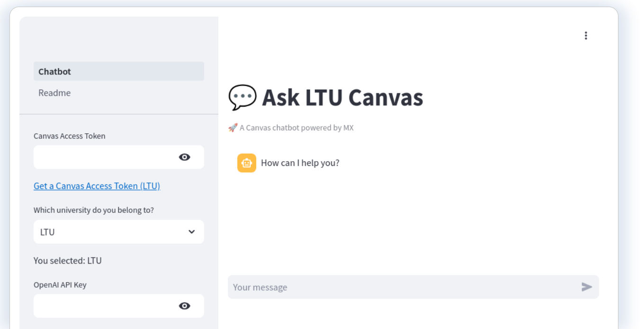Image resolution: width=644 pixels, height=329 pixels.
Task: Click the robot assistant avatar icon
Action: point(247,163)
